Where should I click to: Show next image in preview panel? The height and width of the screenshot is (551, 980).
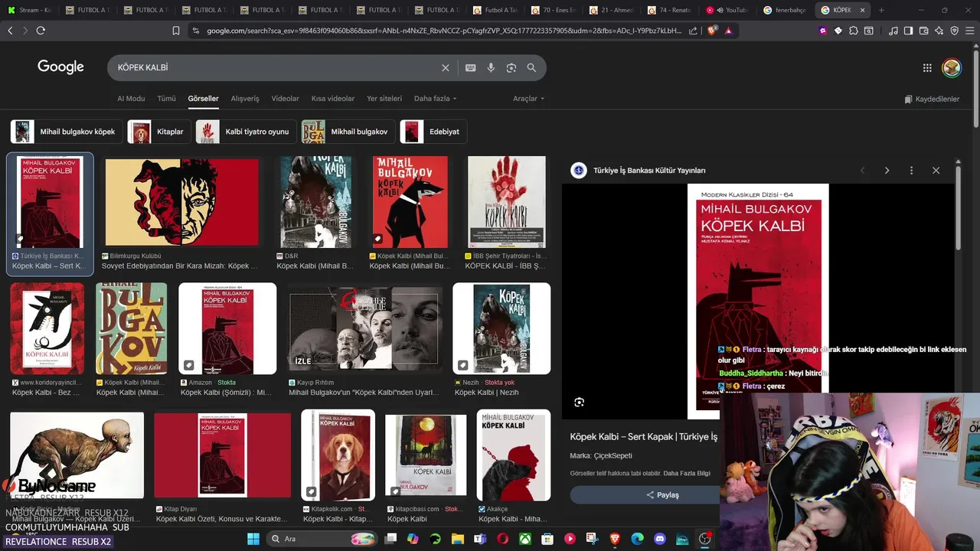pos(887,171)
